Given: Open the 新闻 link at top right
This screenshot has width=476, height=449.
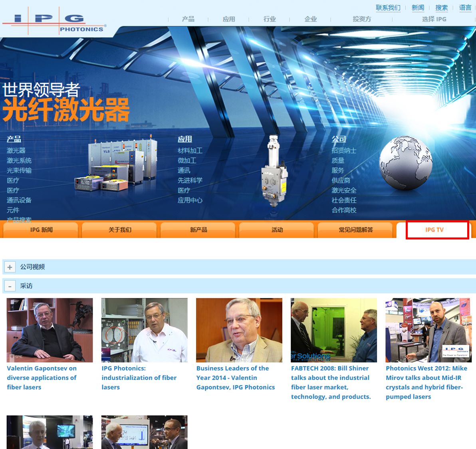Looking at the screenshot, I should point(418,8).
